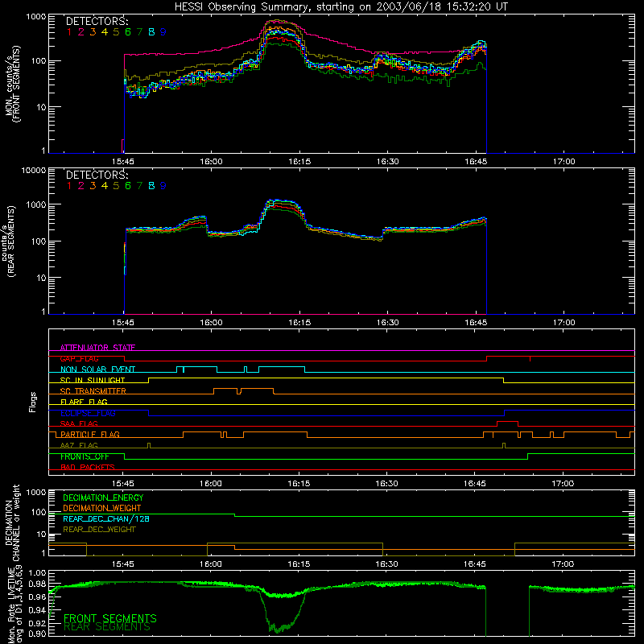Click the SAA_FLAG label
The image size is (644, 644).
click(79, 423)
